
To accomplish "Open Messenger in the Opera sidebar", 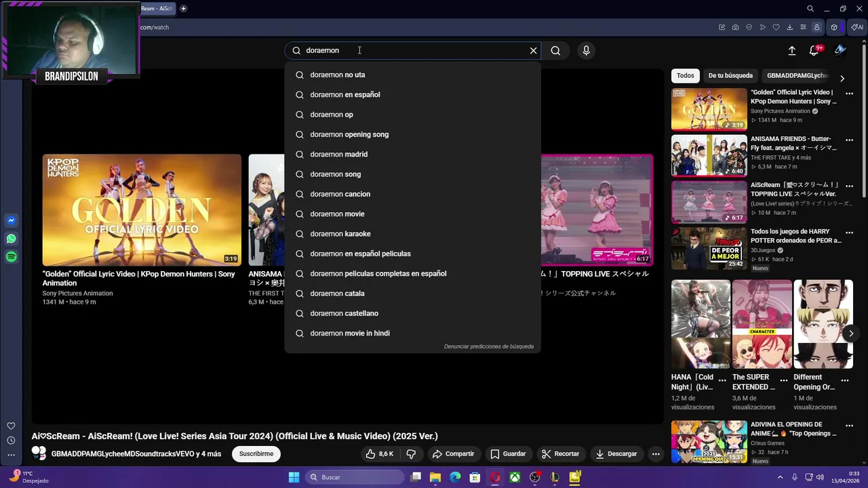I will (11, 220).
